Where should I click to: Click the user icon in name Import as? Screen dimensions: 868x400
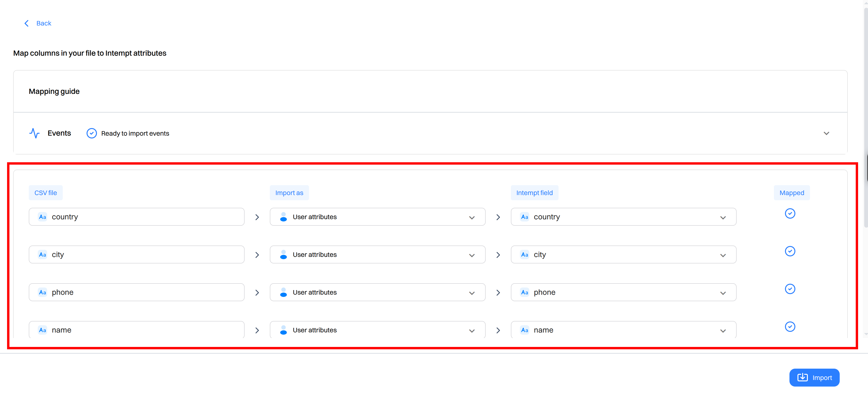tap(283, 330)
